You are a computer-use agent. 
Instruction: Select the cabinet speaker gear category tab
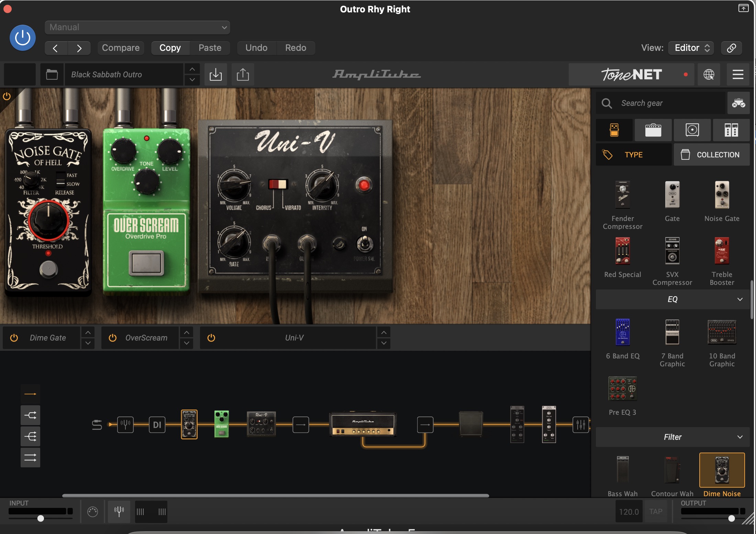click(x=692, y=130)
